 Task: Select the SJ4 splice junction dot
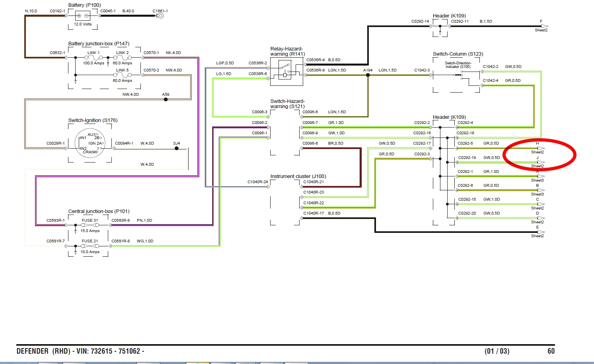(x=177, y=148)
